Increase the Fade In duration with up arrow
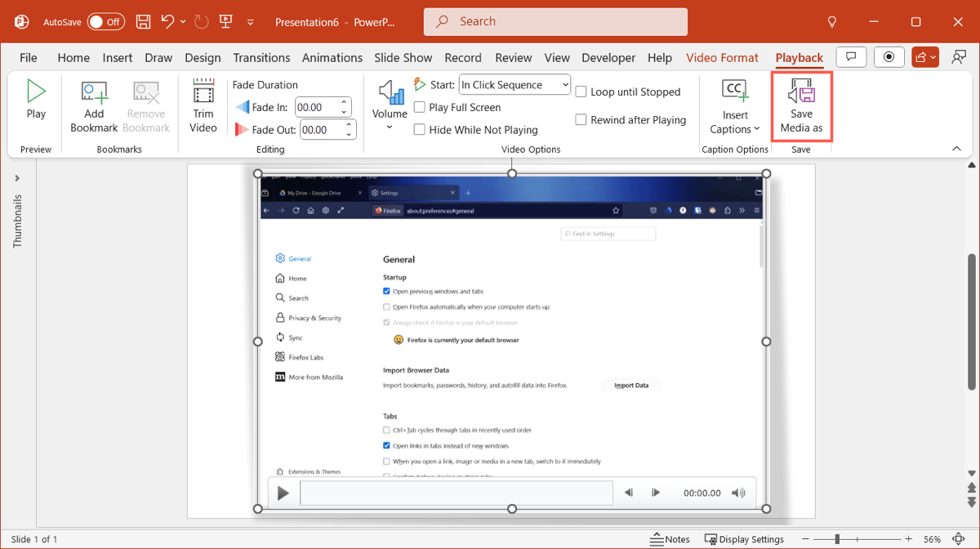980x549 pixels. tap(345, 103)
